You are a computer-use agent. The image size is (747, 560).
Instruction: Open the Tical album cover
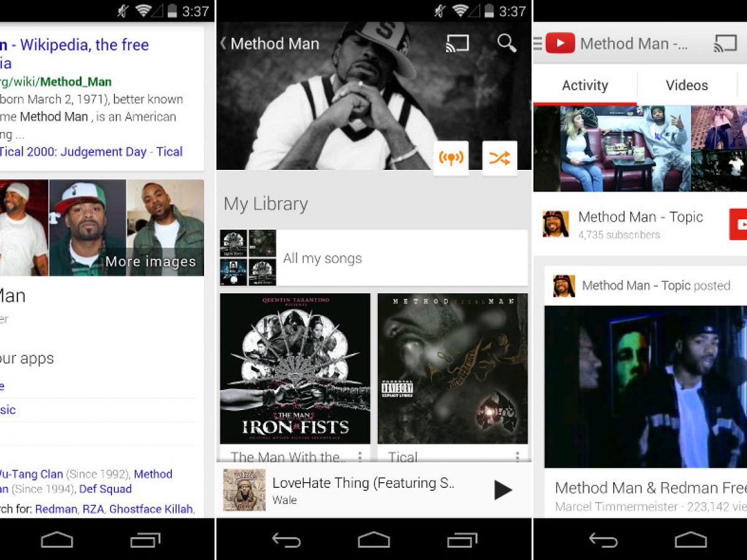click(453, 368)
